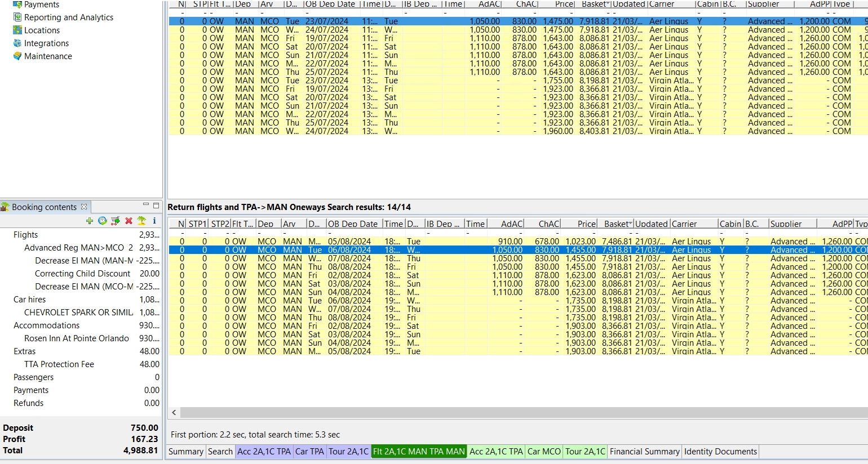Switch to the Financial Summary tab

tap(644, 452)
